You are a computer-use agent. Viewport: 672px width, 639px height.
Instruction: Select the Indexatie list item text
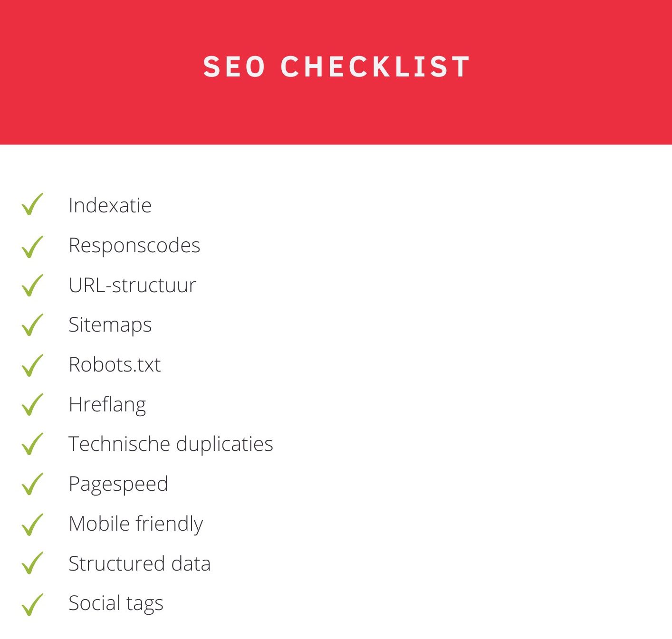[110, 206]
